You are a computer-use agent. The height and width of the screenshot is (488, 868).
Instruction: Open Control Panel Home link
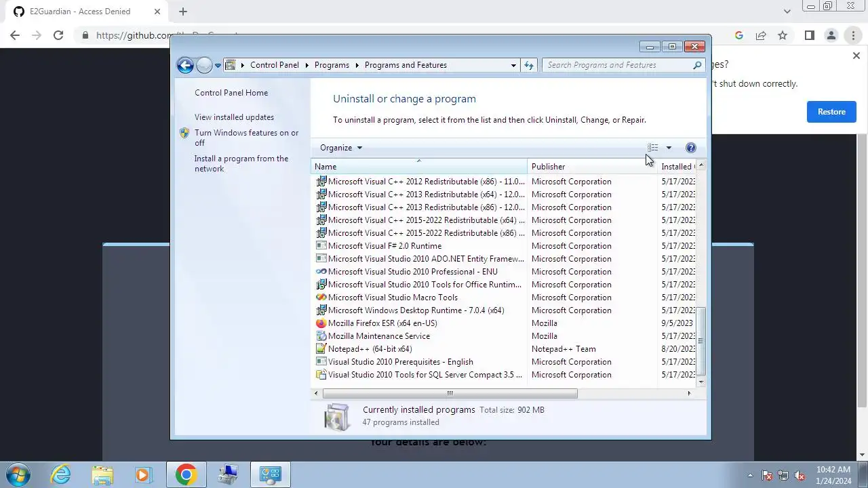(x=231, y=93)
